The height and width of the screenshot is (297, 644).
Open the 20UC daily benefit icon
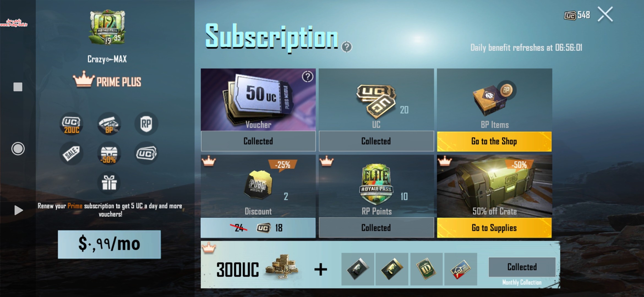click(x=72, y=124)
